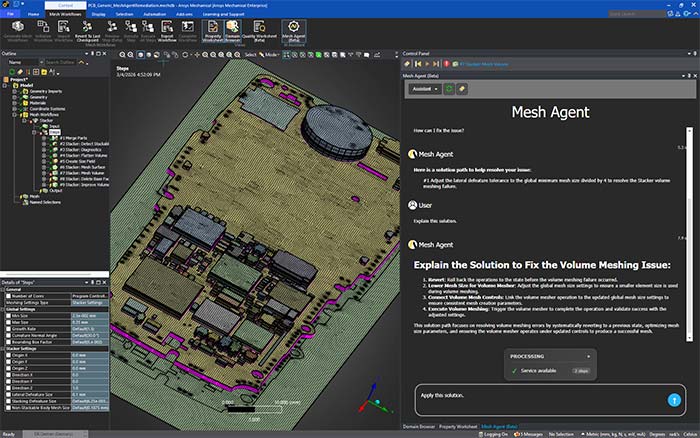The image size is (700, 438).
Task: Launch the Mesh Agent (Beta) ribbon button
Action: tap(293, 30)
